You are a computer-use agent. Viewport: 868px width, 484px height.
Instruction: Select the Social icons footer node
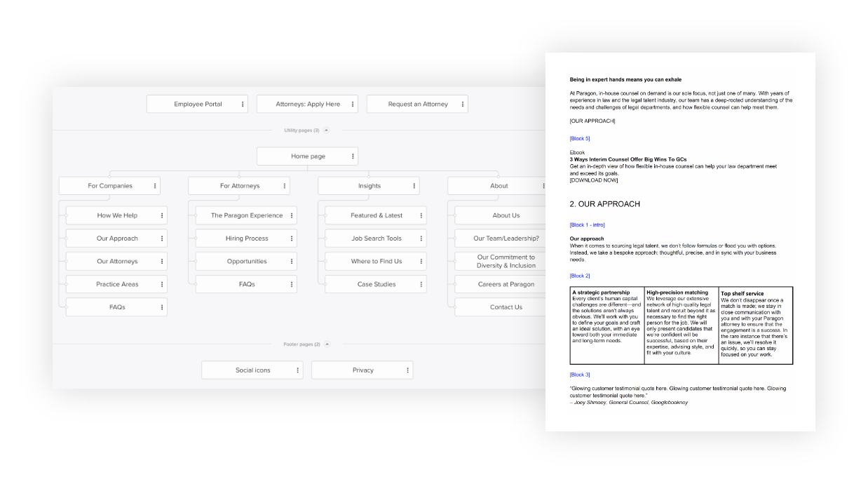click(252, 370)
